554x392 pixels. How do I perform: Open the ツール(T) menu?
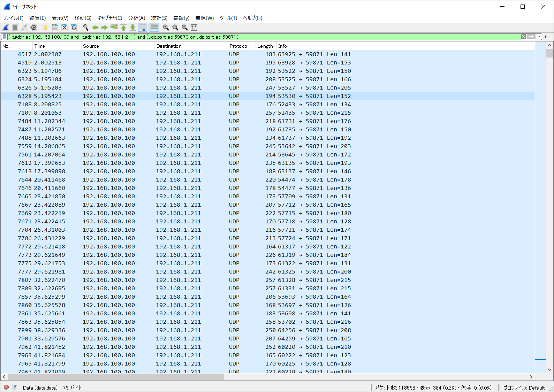click(228, 18)
